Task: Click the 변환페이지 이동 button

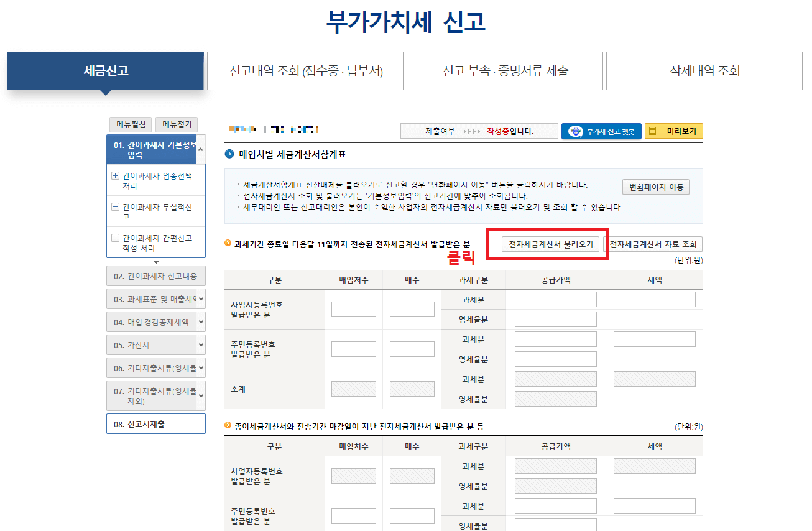Action: pyautogui.click(x=655, y=187)
